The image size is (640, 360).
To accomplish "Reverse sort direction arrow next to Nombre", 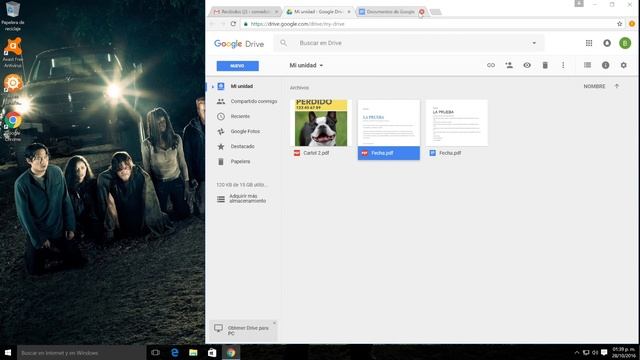I will pos(617,86).
